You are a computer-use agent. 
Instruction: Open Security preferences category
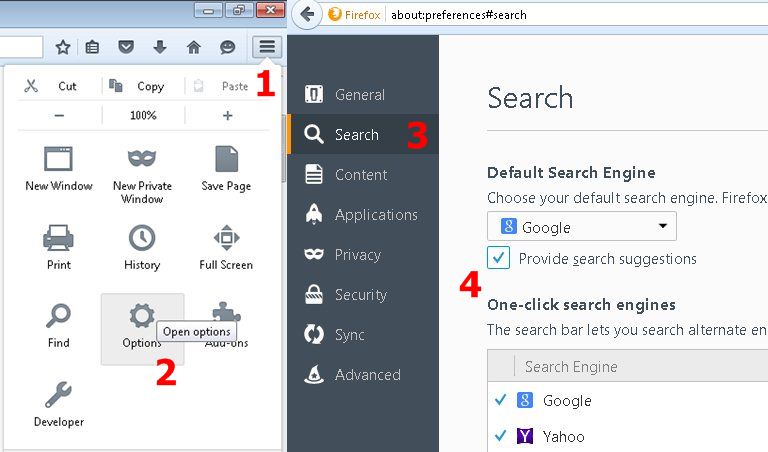362,295
